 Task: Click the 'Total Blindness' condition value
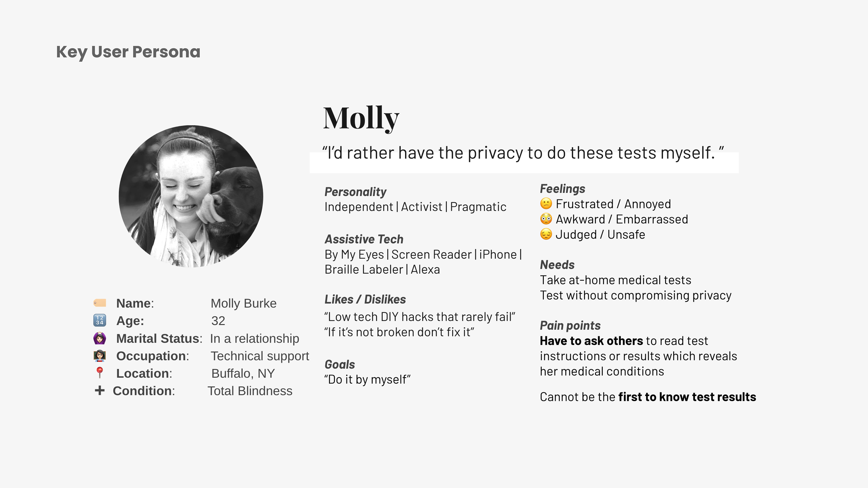250,391
